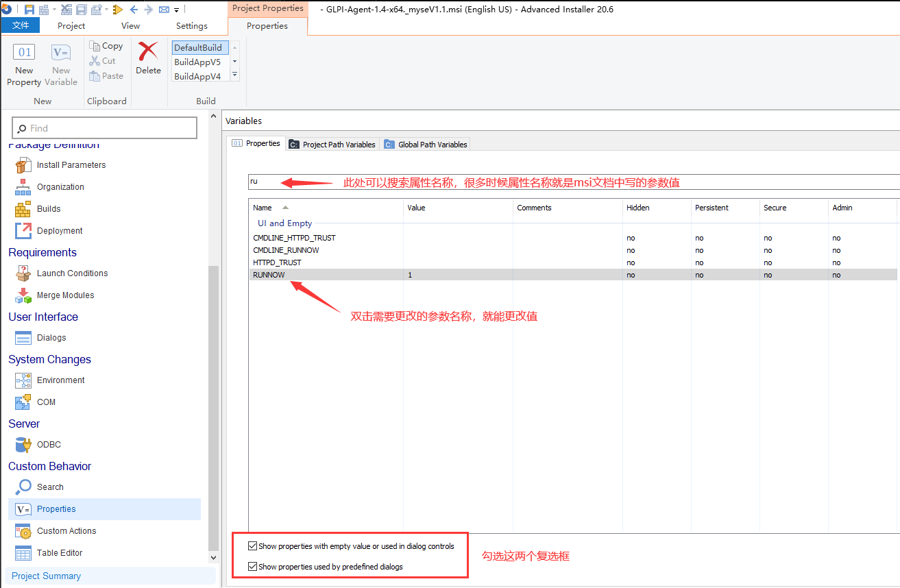
Task: Open the Builds page
Action: point(49,208)
